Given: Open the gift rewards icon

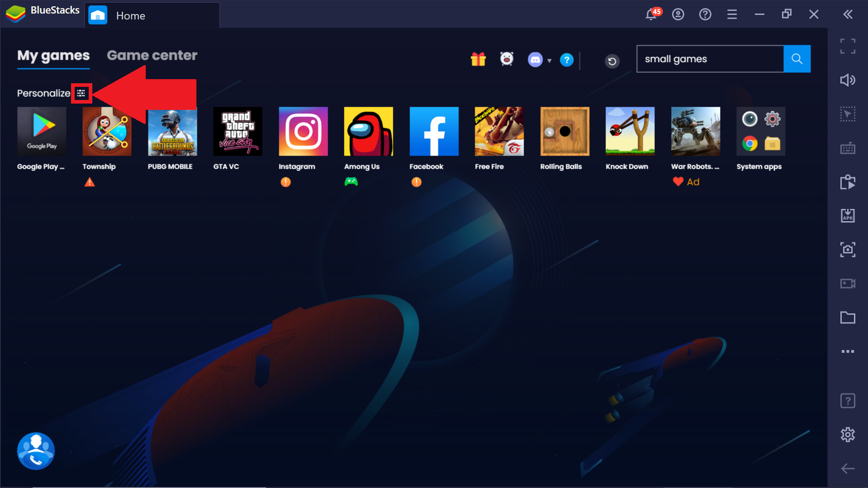Looking at the screenshot, I should point(478,59).
